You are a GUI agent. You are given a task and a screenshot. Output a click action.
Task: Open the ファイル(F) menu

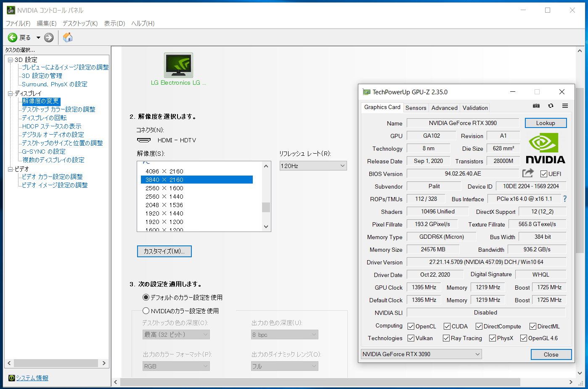18,24
